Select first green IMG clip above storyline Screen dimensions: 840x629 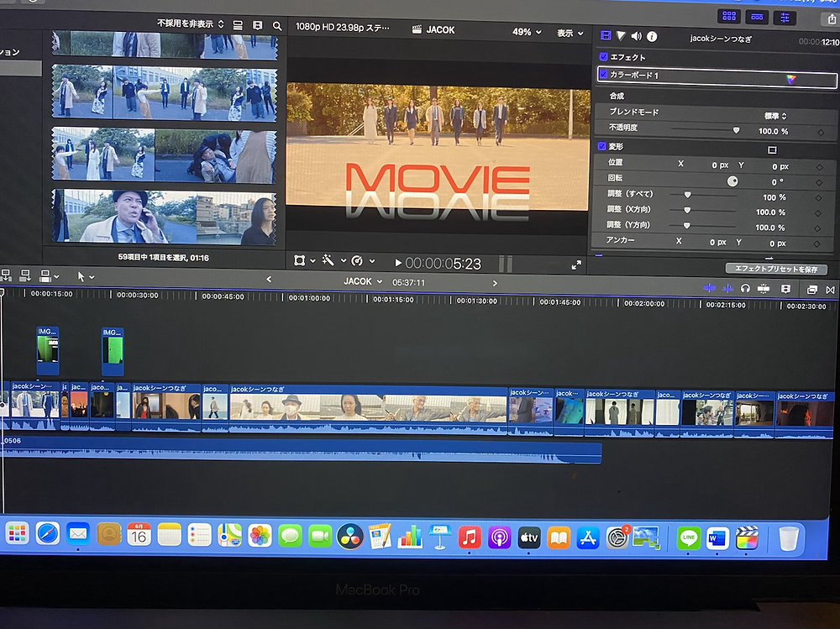(48, 351)
